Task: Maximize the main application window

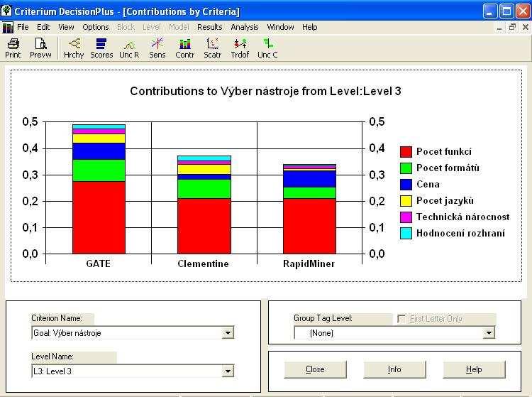Action: (506, 11)
